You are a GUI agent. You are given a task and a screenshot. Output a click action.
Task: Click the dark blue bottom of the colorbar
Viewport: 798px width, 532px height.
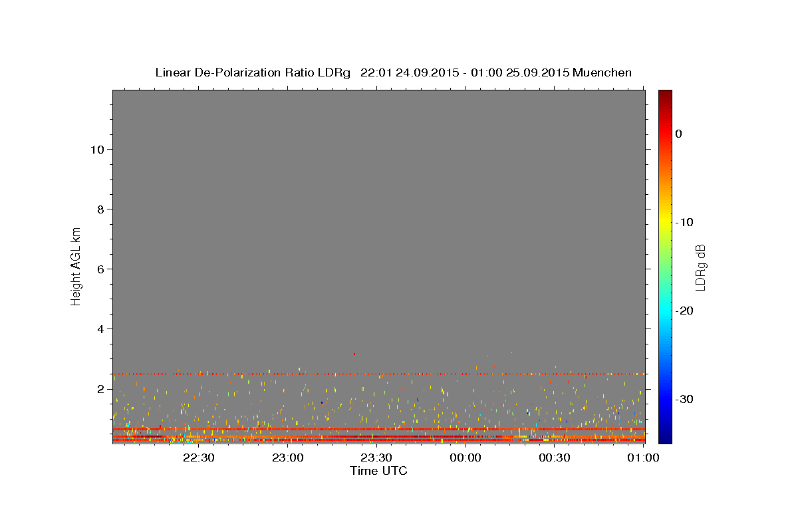pyautogui.click(x=665, y=436)
